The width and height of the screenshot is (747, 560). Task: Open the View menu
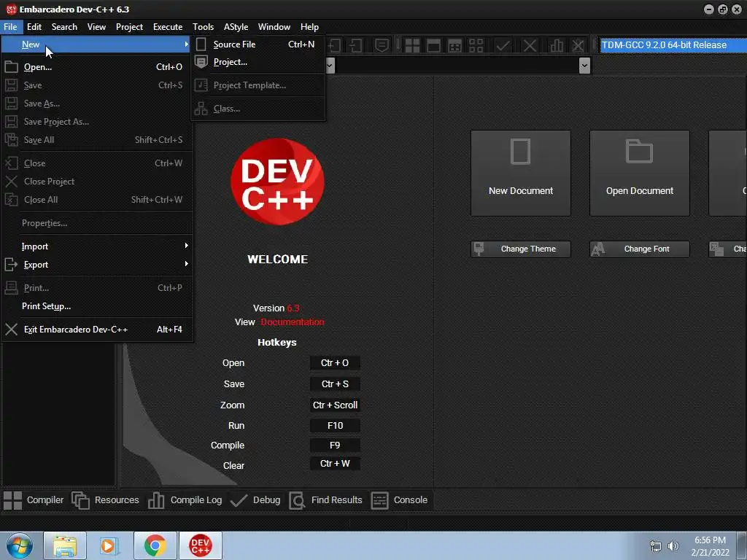click(x=96, y=27)
